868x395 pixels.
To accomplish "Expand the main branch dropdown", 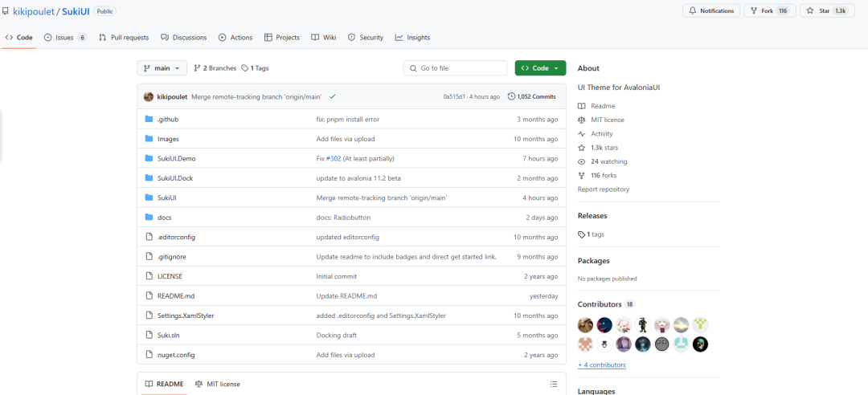I will coord(162,68).
